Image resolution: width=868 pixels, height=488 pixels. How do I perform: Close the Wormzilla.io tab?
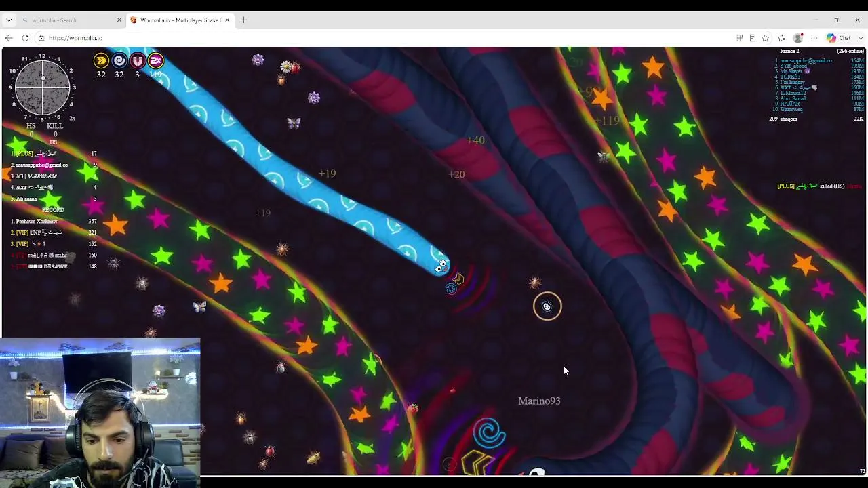point(227,20)
